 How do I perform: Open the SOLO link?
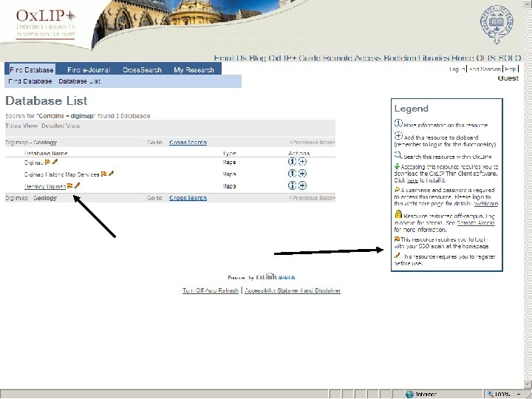click(x=509, y=58)
